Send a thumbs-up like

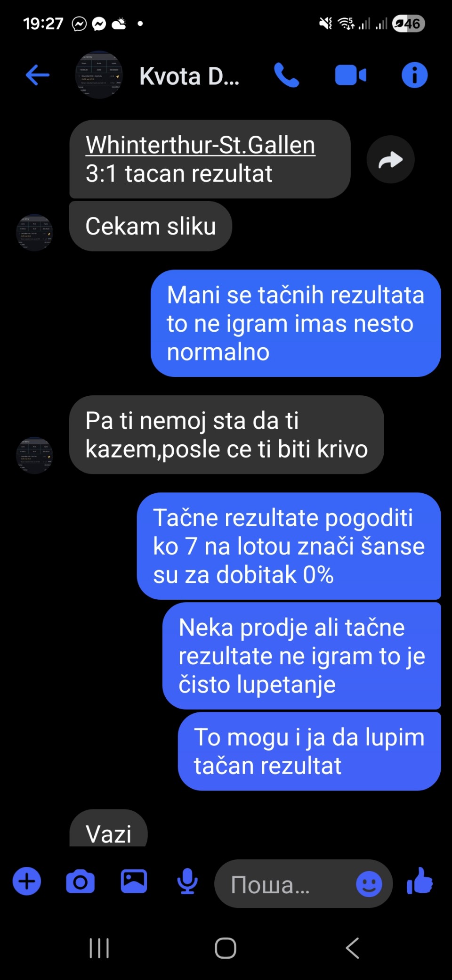tap(420, 881)
